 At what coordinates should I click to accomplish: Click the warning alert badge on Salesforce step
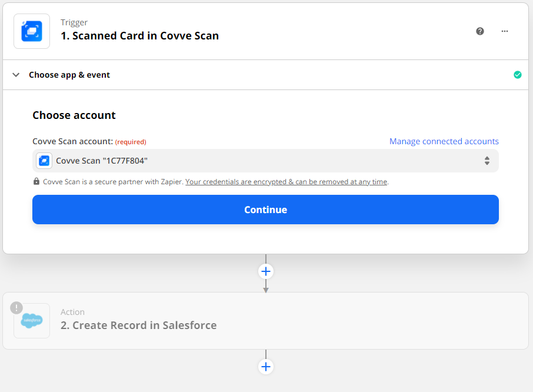pyautogui.click(x=16, y=307)
